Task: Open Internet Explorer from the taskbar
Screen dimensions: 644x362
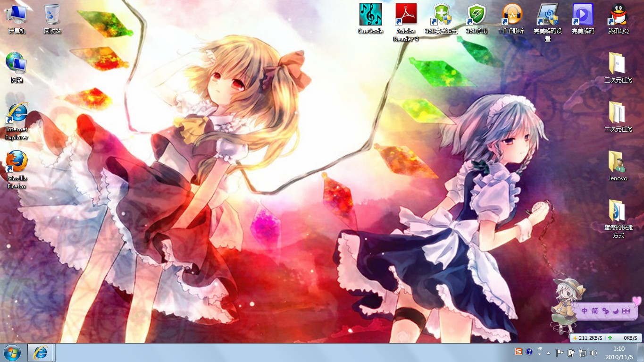Action: pos(41,353)
